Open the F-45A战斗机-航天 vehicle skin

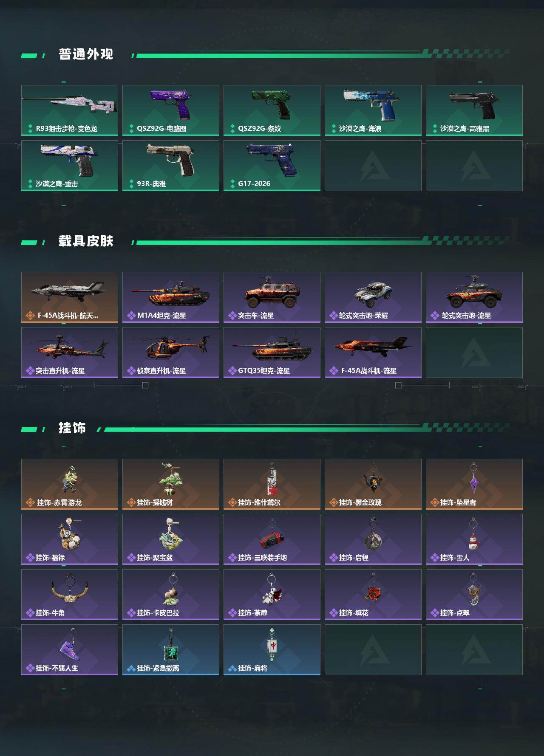coord(70,297)
